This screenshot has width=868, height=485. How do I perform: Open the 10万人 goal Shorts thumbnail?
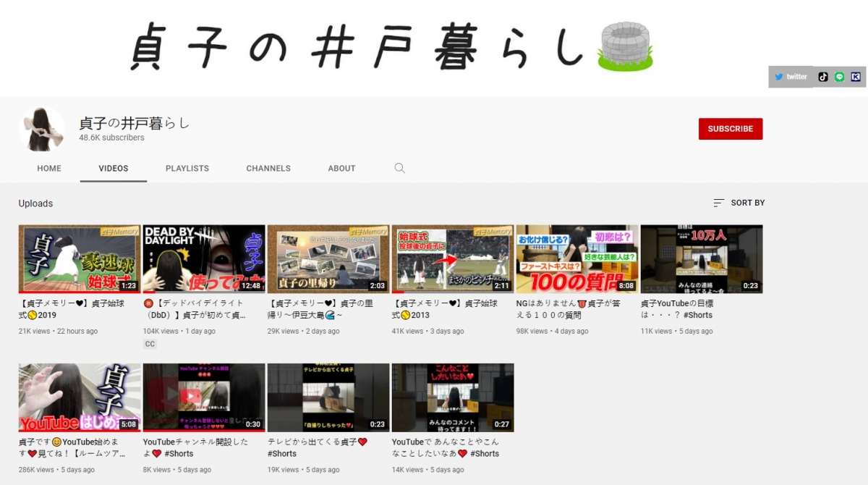click(701, 258)
